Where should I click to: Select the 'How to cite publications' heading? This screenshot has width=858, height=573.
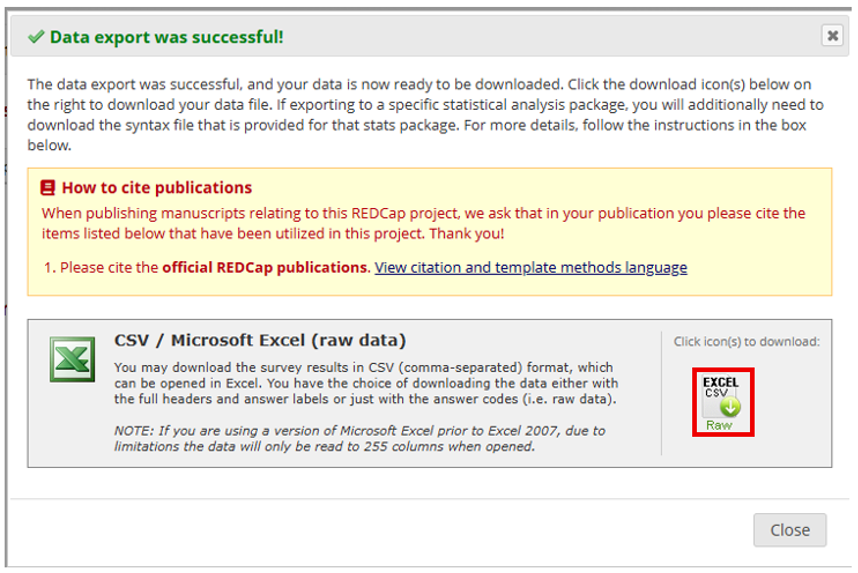point(157,188)
